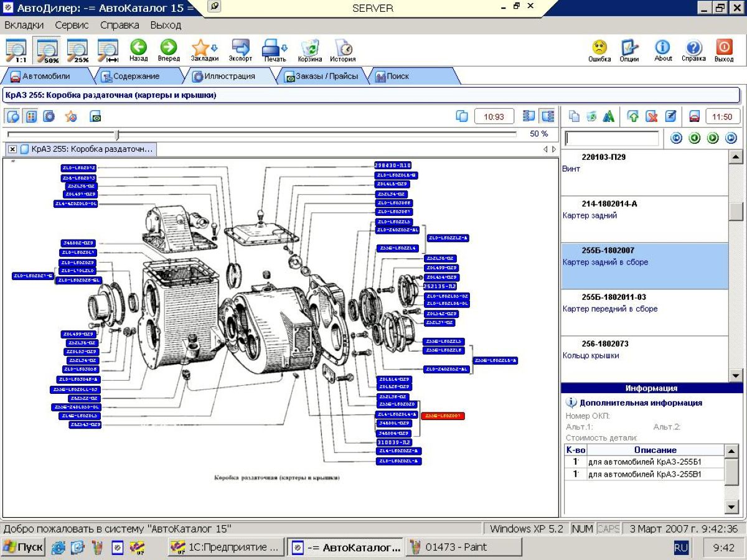Toggle the right panel layout button
The image size is (747, 560).
coord(548,116)
